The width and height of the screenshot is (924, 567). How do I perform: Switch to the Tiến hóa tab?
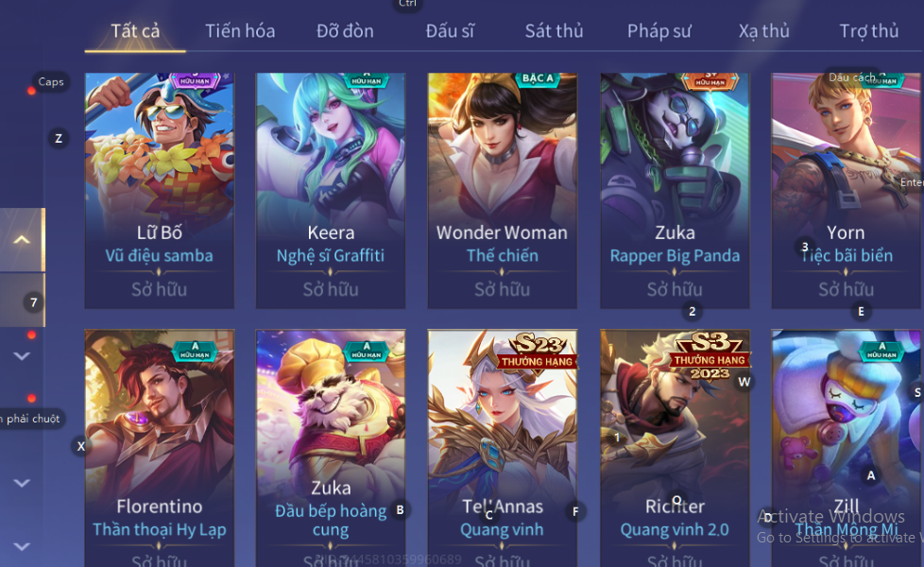pos(240,30)
